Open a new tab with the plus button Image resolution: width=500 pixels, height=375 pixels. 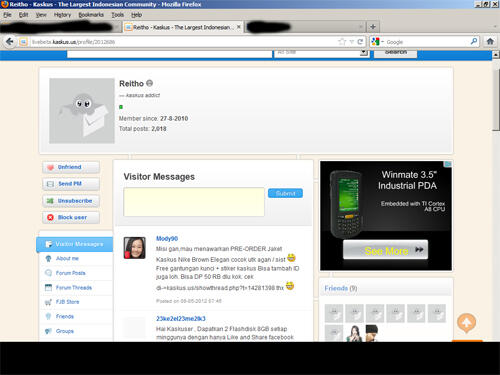click(x=373, y=27)
